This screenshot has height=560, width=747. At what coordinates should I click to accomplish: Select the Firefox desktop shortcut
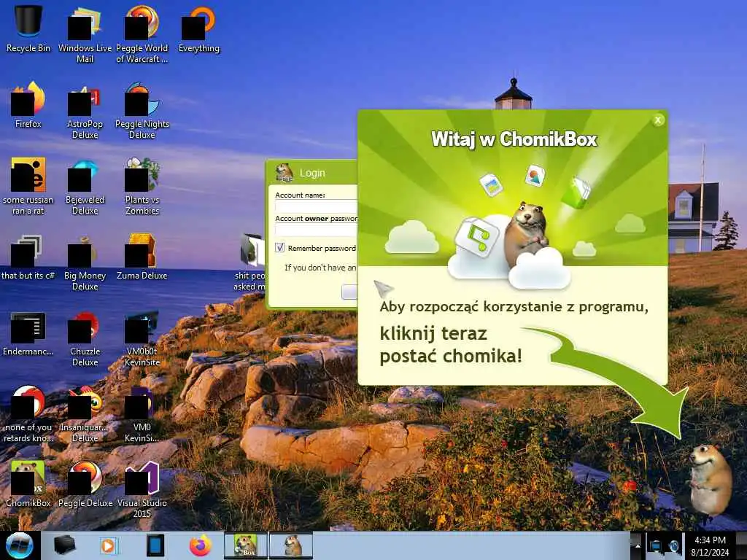(x=28, y=104)
